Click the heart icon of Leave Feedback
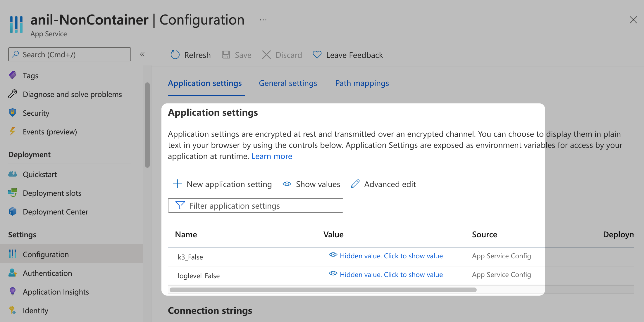 pyautogui.click(x=317, y=55)
